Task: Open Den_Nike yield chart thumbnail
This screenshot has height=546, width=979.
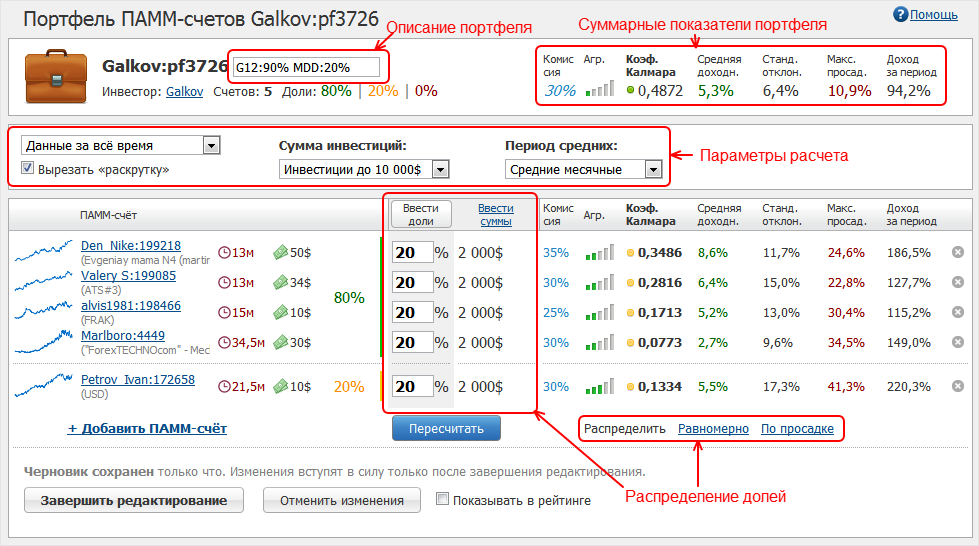Action: click(x=43, y=251)
